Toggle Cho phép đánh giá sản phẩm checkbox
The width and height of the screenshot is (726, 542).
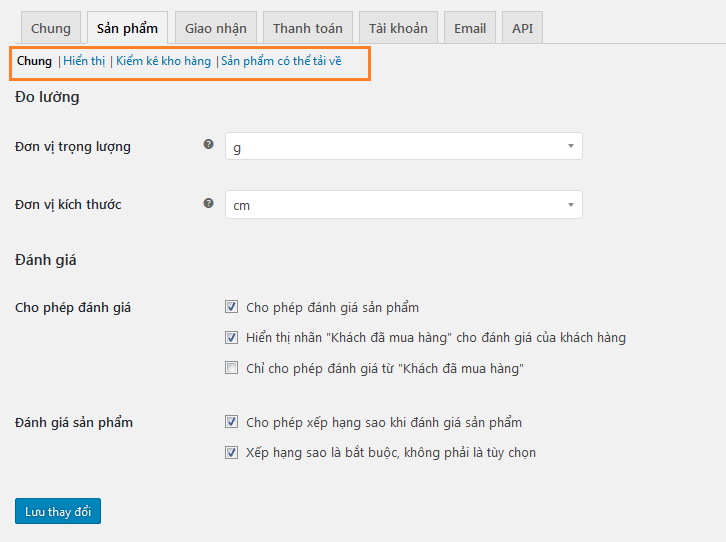click(232, 307)
